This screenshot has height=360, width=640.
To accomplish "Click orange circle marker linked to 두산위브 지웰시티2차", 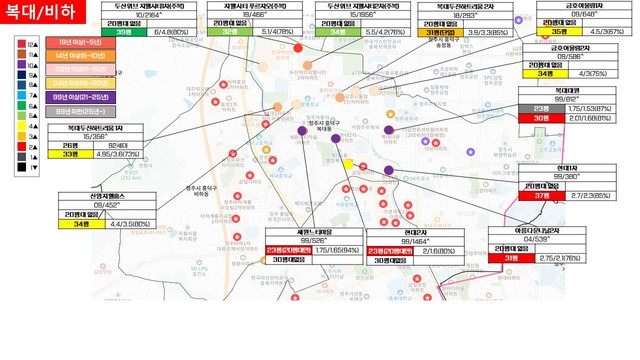I will 307,65.
